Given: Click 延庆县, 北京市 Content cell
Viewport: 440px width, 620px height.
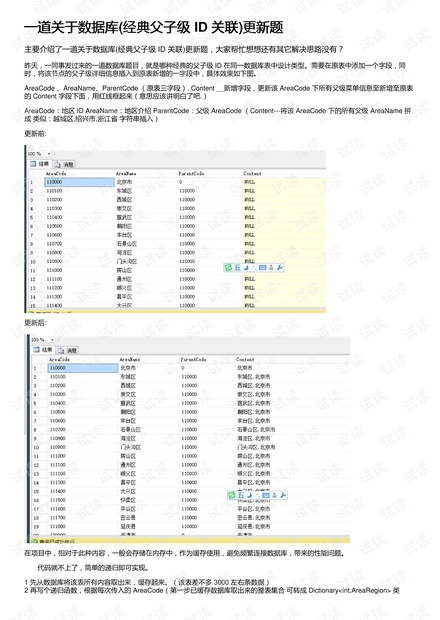Looking at the screenshot, I should coord(253,526).
